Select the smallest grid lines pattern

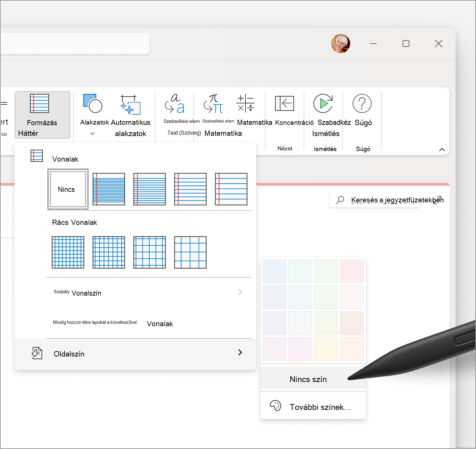tap(68, 252)
